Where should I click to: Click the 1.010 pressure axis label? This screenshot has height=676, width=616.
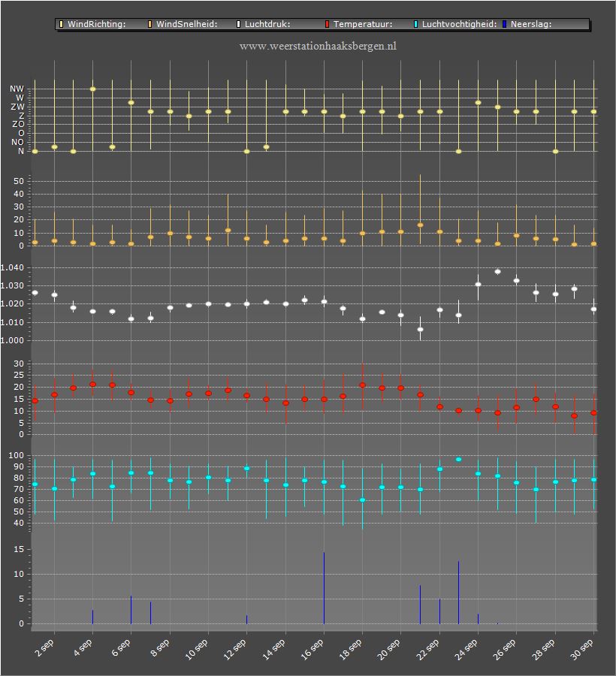pos(12,322)
